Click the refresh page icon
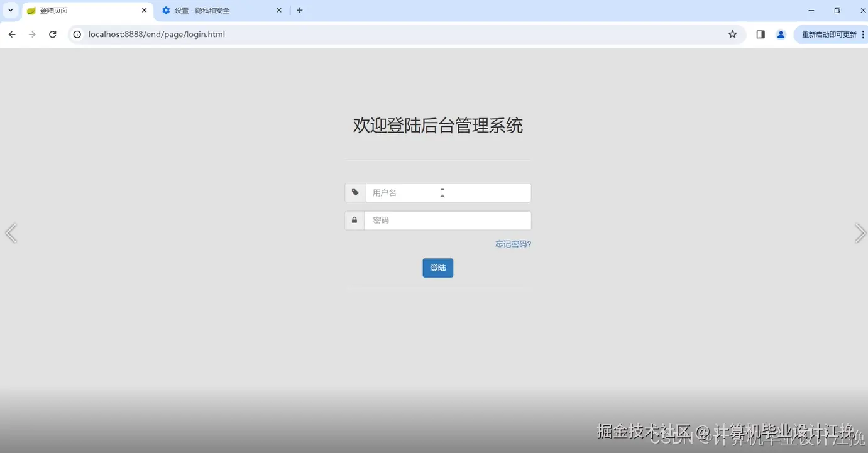Screen dimensions: 868x453 [53, 35]
